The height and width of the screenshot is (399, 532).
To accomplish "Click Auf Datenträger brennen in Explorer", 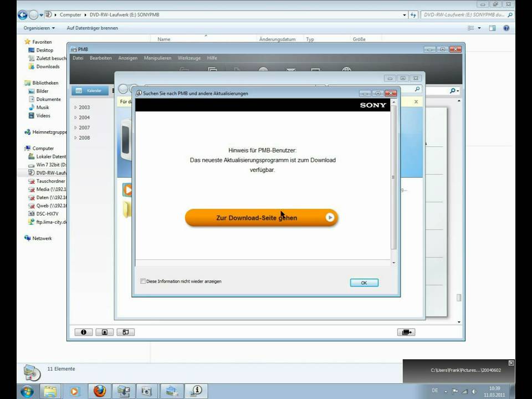I will pyautogui.click(x=93, y=28).
